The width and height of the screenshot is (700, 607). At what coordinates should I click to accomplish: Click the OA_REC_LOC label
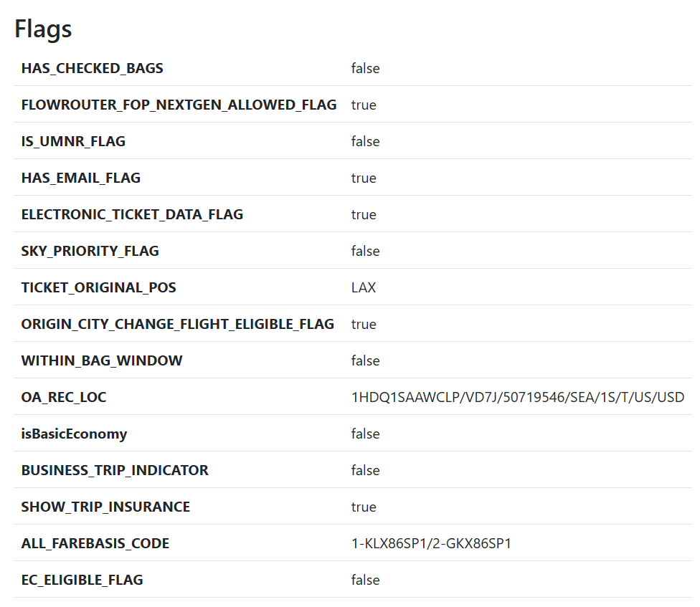tap(64, 398)
